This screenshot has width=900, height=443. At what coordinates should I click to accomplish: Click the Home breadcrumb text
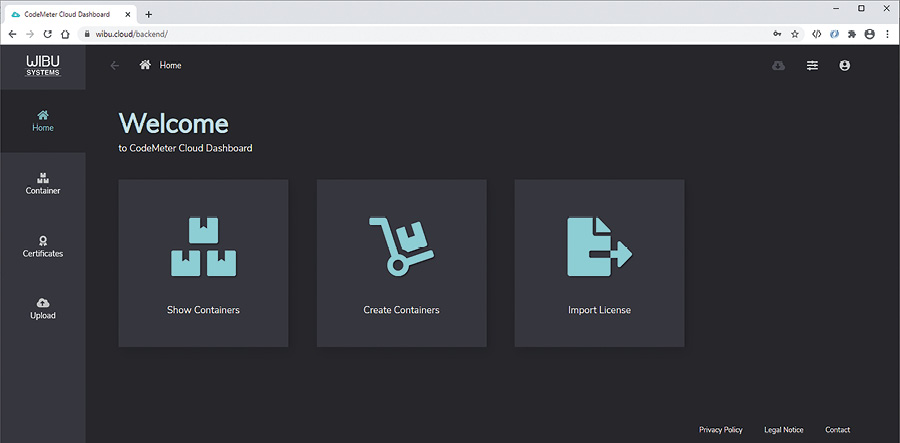[x=170, y=65]
